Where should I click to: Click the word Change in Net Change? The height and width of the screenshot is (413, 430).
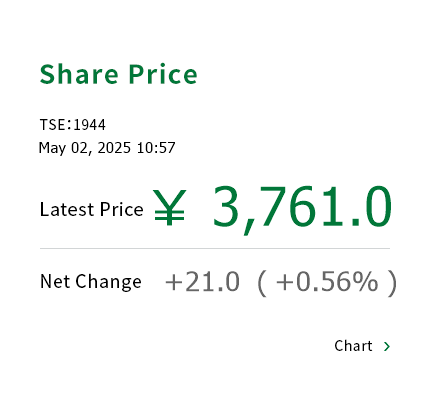pyautogui.click(x=108, y=282)
